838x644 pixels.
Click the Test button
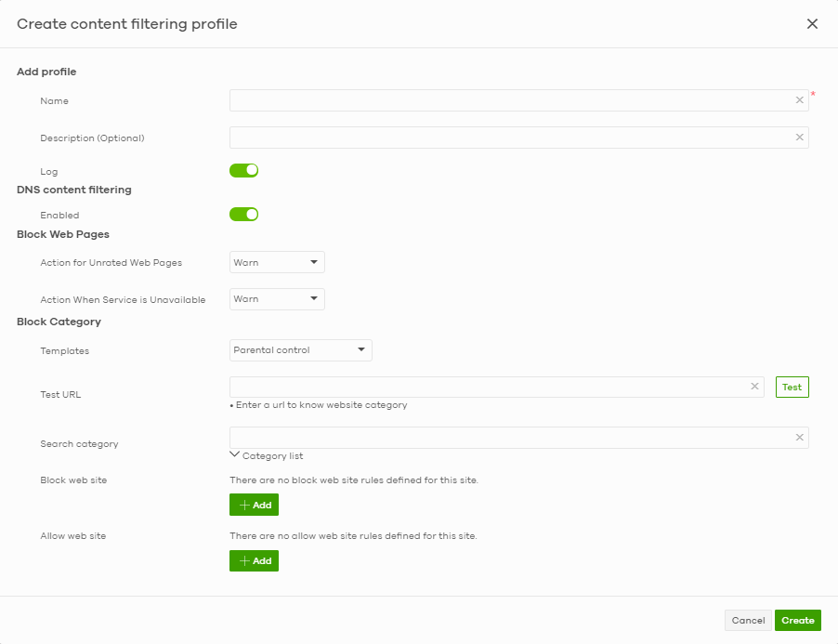pyautogui.click(x=792, y=387)
